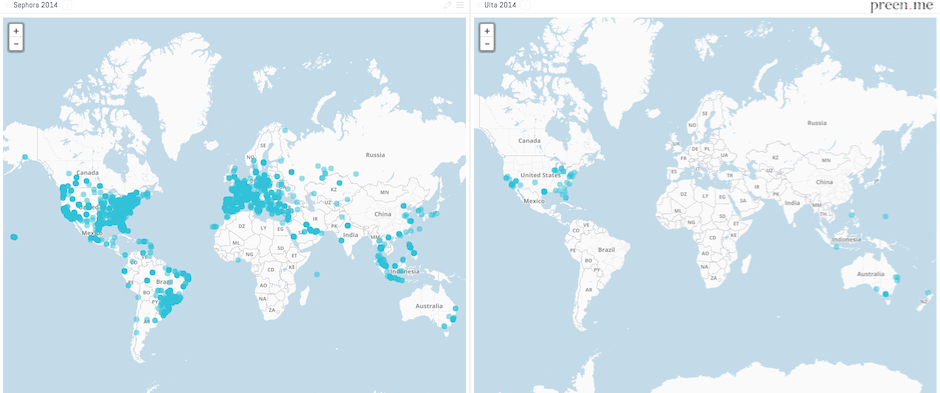
Task: Click the China label on Sephora map
Action: [x=383, y=214]
